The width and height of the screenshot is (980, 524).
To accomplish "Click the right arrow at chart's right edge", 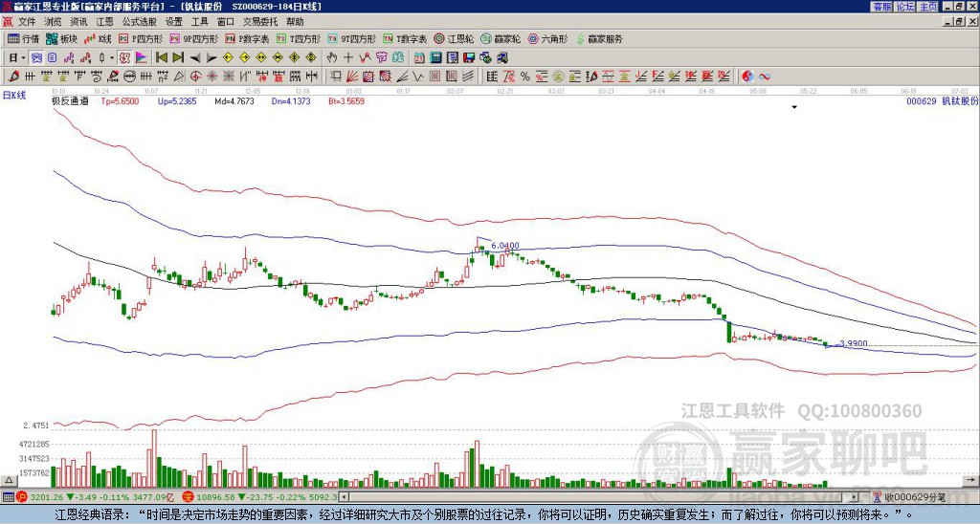I will tap(972, 480).
